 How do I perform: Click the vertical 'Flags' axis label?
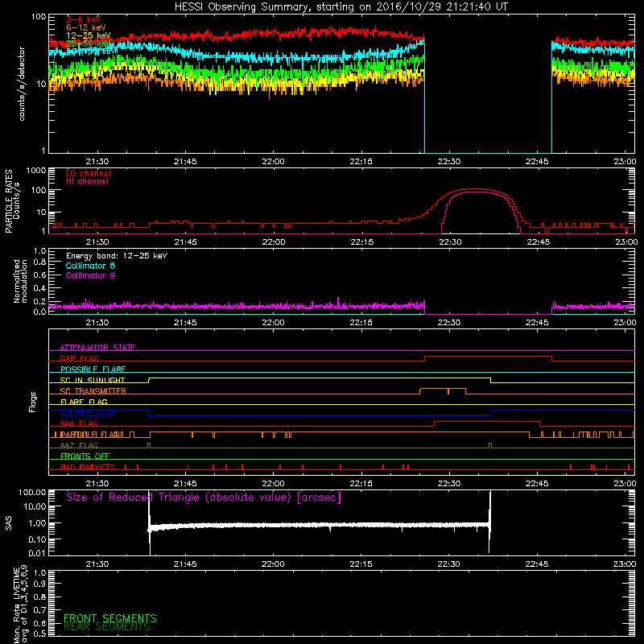pos(33,402)
